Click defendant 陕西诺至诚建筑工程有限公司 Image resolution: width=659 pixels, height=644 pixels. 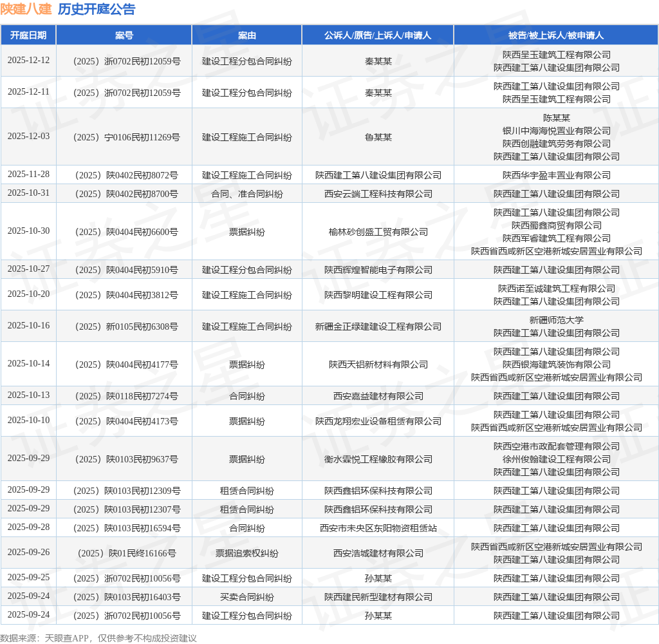point(557,289)
